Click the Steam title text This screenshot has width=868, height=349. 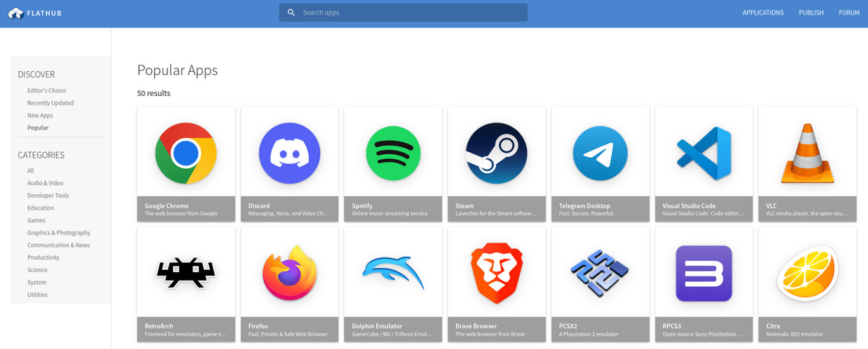point(465,206)
